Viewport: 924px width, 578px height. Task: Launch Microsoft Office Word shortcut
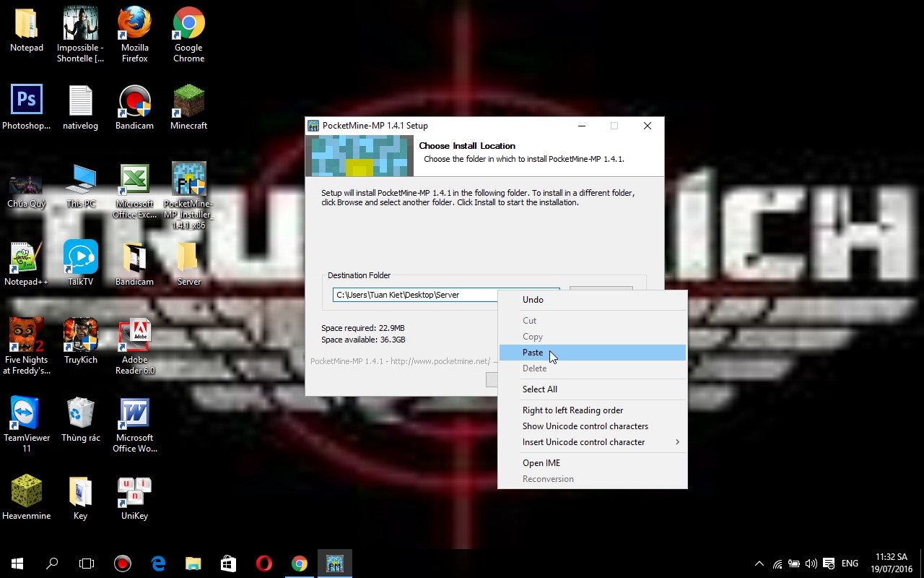pyautogui.click(x=134, y=425)
